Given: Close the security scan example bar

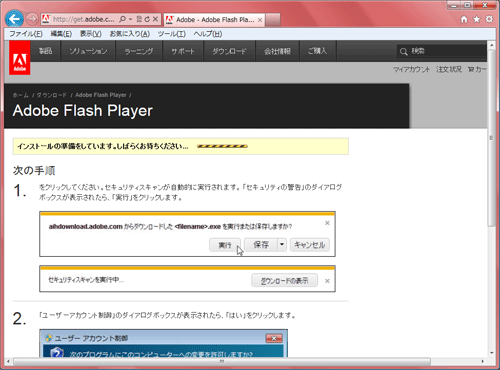Looking at the screenshot, I should pos(327,281).
